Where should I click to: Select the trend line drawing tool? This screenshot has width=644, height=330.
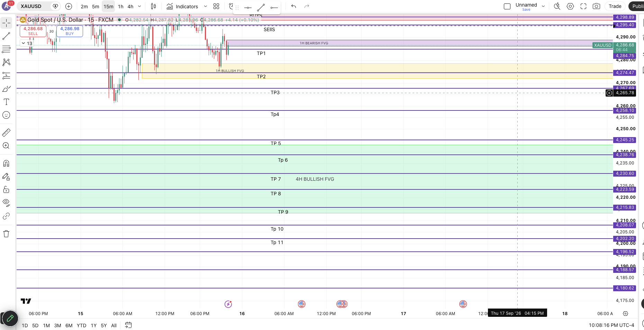pyautogui.click(x=6, y=36)
